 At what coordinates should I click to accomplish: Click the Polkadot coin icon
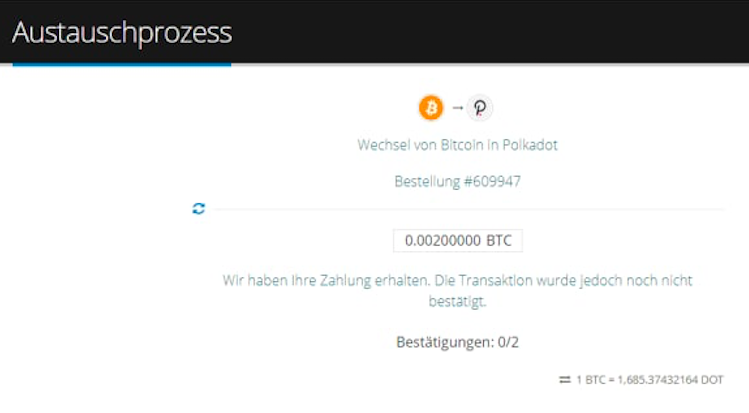[x=480, y=107]
